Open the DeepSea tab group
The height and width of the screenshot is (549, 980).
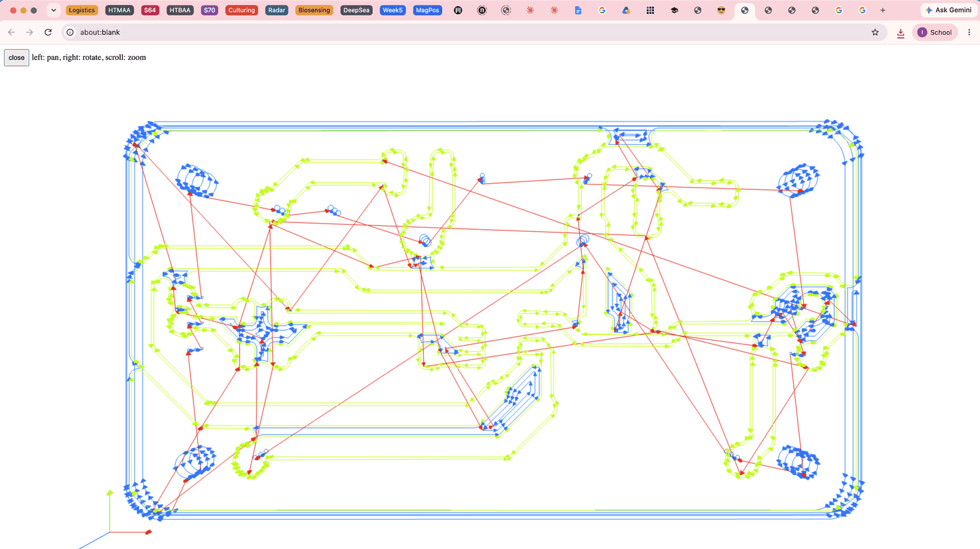[x=356, y=10]
